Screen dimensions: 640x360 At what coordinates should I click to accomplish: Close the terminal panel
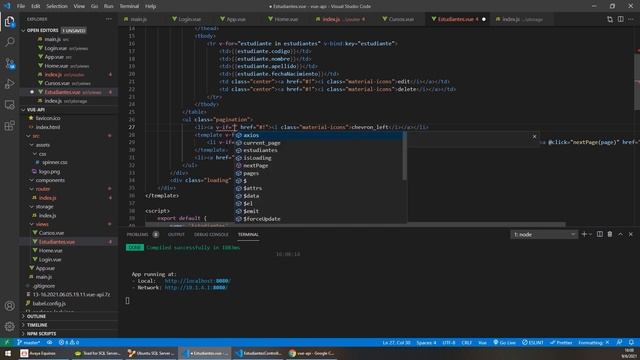631,234
